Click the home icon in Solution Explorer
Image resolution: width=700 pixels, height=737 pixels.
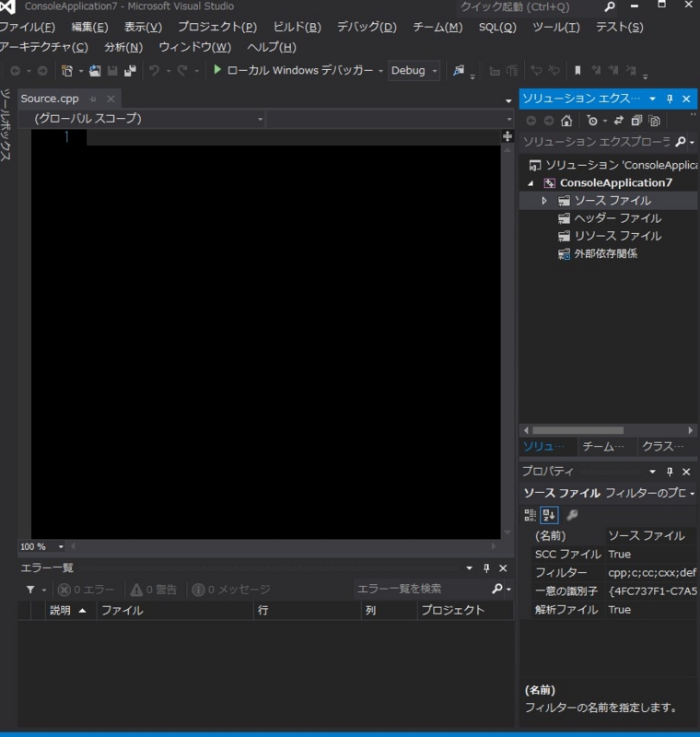point(566,121)
